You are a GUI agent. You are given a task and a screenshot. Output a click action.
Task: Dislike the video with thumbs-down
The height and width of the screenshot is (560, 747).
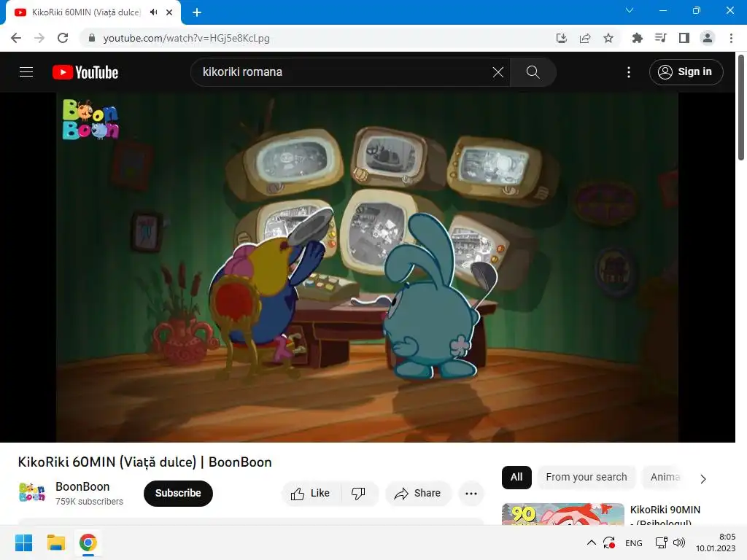tap(358, 494)
